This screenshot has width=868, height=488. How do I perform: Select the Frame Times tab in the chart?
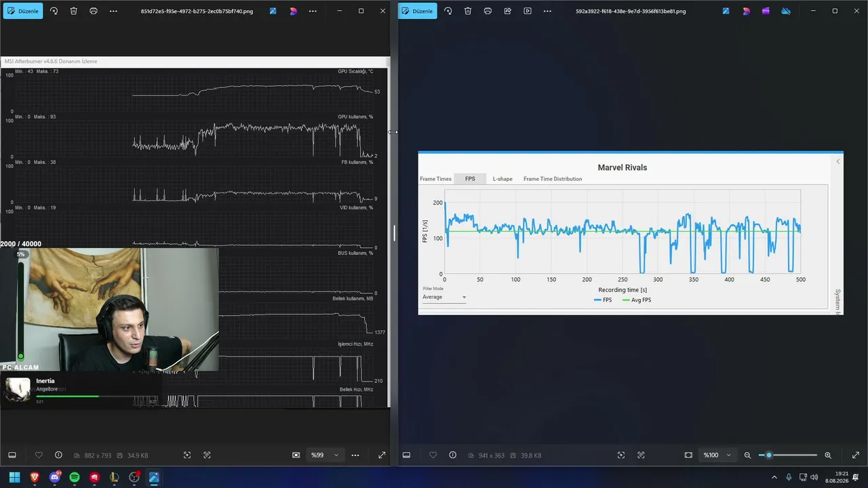[435, 179]
